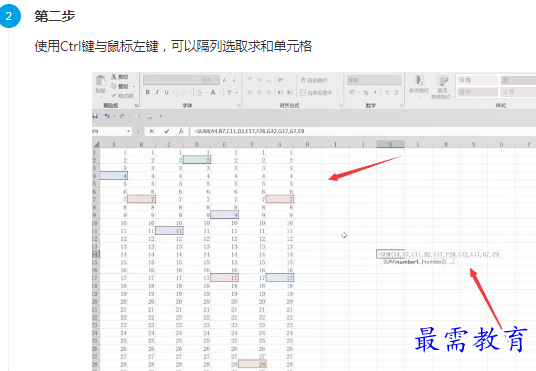Click the Copy button
Image resolution: width=536 pixels, height=371 pixels.
click(x=120, y=86)
